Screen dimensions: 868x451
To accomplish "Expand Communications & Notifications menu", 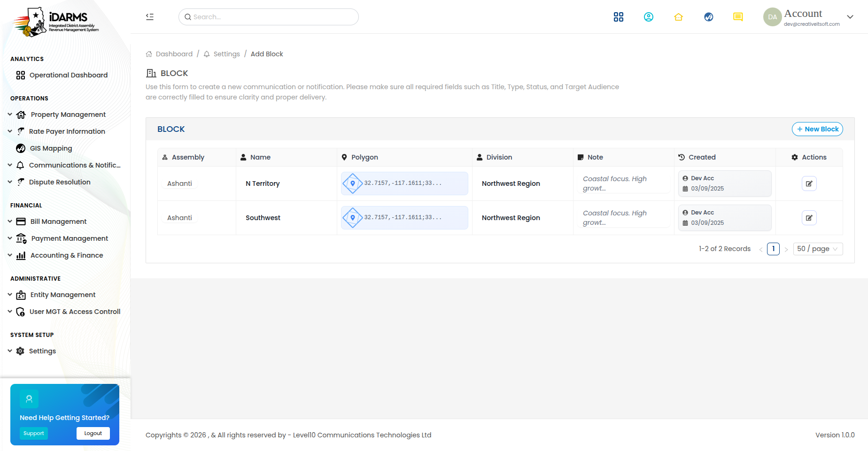I will [x=10, y=165].
